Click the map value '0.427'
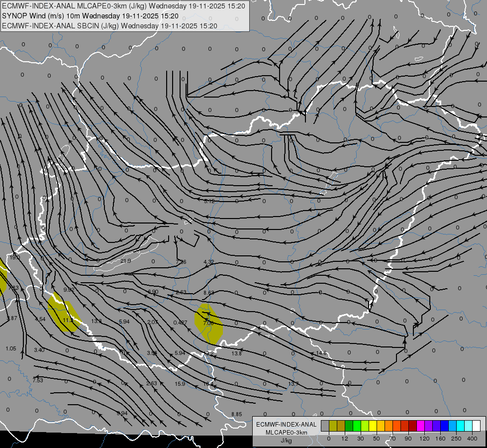The image size is (487, 448). click(x=181, y=323)
